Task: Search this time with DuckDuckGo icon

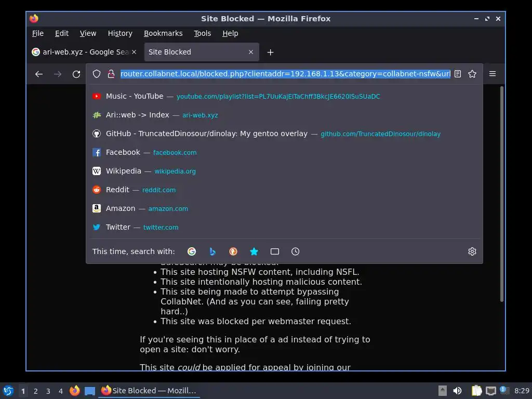Action: click(x=233, y=251)
